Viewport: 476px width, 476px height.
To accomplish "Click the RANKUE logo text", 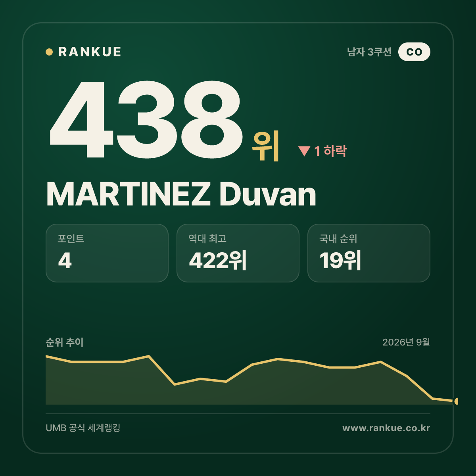I will [x=90, y=52].
